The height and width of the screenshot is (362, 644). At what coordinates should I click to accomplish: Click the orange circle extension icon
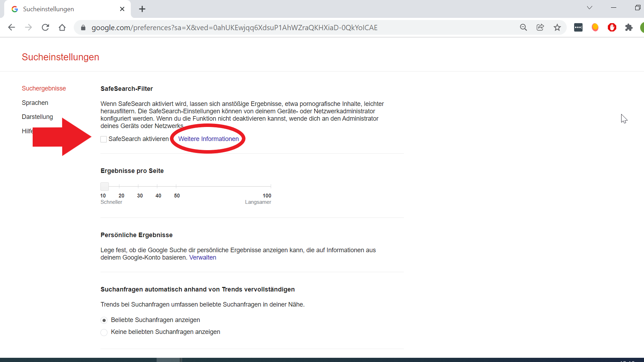click(x=595, y=27)
